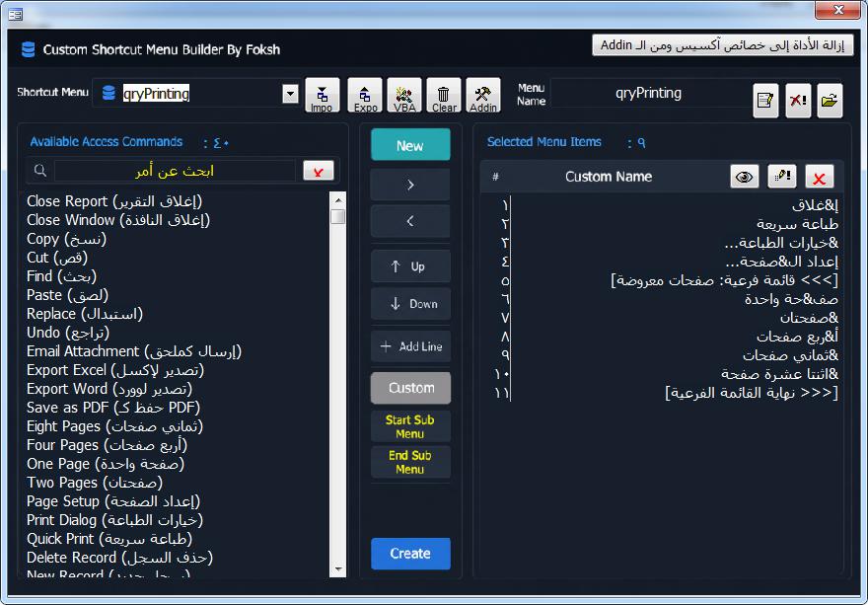Click the edit menu name notepad icon

[765, 101]
